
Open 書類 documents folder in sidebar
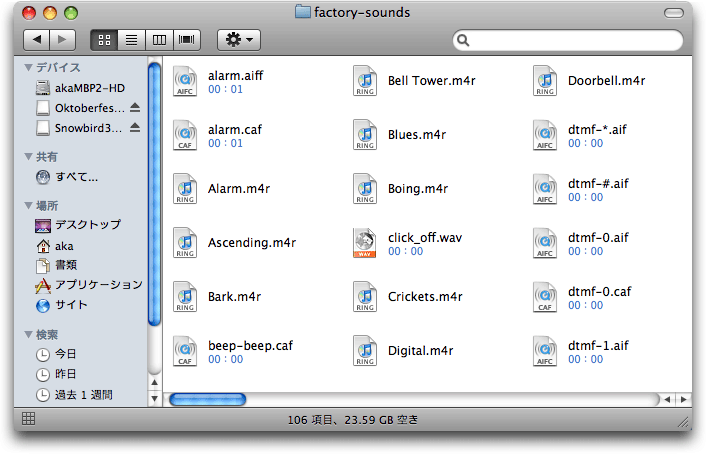coord(56,265)
